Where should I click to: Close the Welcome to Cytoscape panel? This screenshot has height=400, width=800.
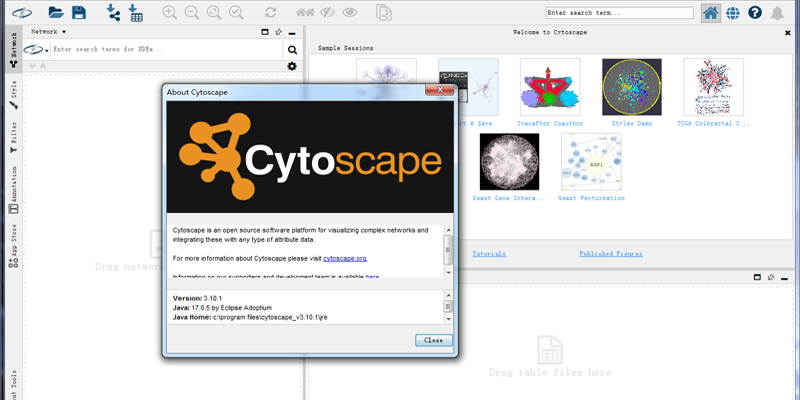click(787, 33)
